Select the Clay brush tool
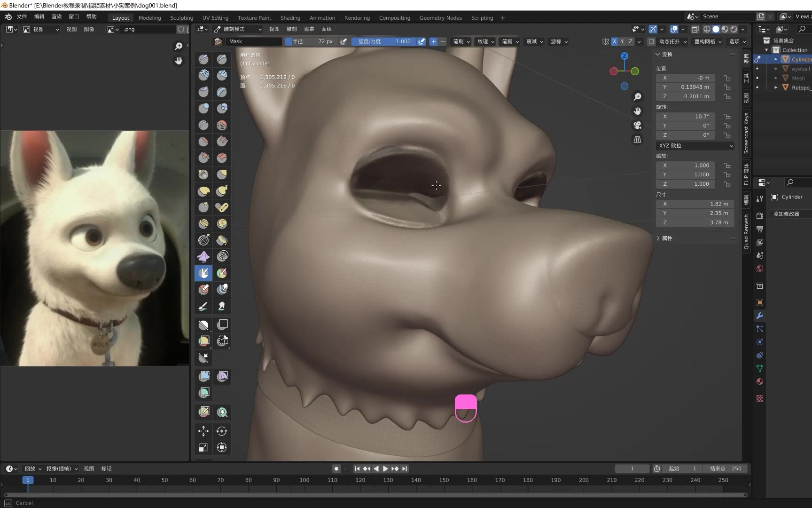 click(203, 75)
